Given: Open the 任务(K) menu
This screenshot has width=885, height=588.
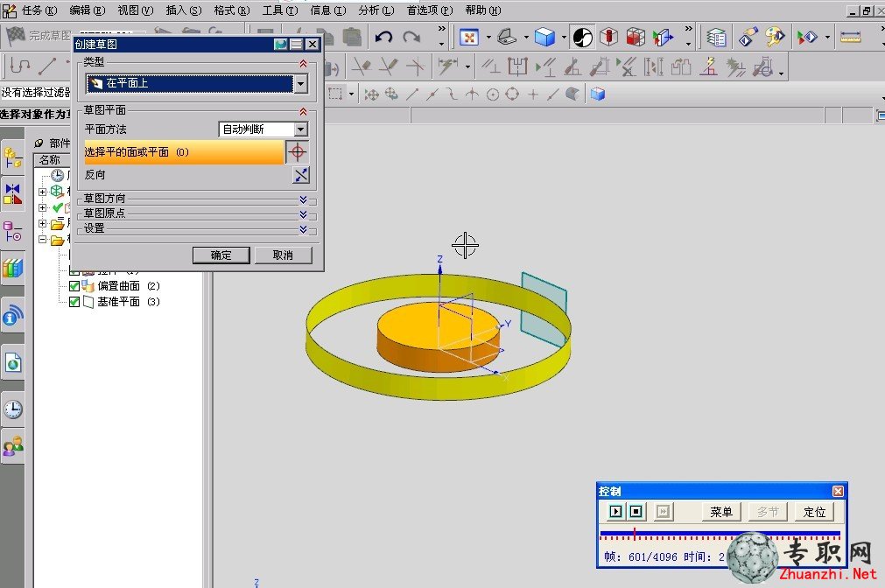Looking at the screenshot, I should pos(40,10).
